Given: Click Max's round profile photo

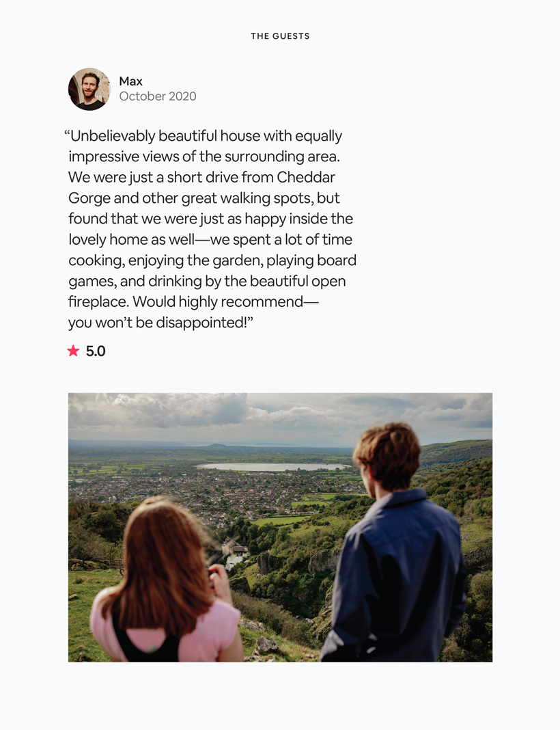Looking at the screenshot, I should (x=89, y=89).
